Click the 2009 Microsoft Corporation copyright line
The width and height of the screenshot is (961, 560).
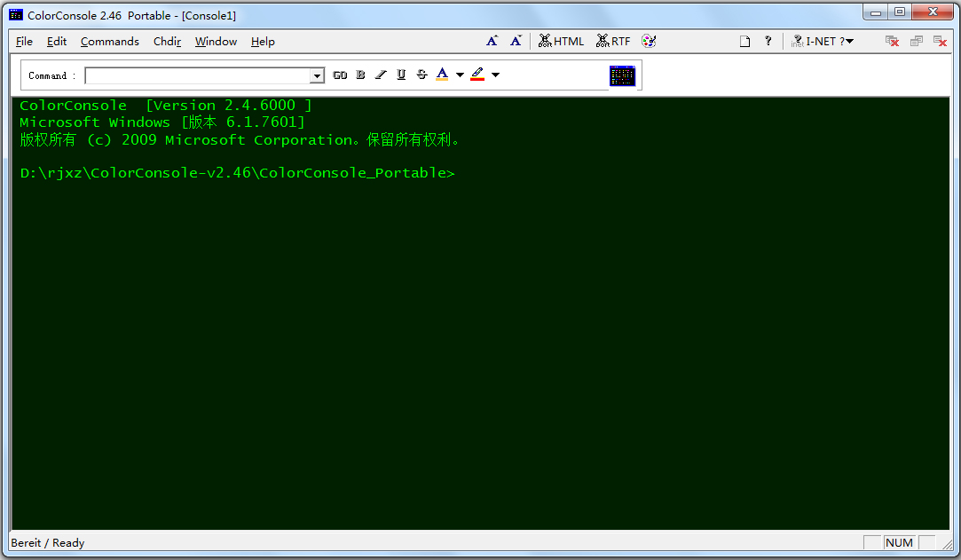tap(240, 139)
